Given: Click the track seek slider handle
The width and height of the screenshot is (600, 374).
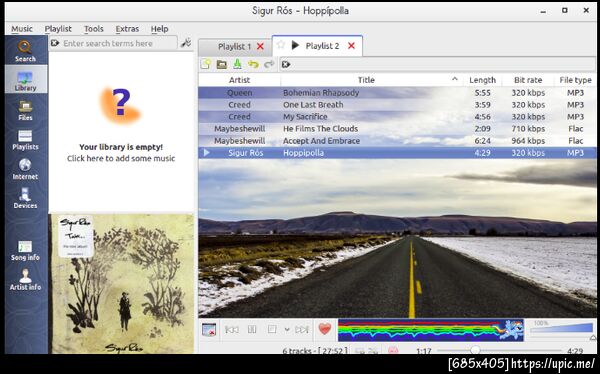Looking at the screenshot, I should 475,350.
